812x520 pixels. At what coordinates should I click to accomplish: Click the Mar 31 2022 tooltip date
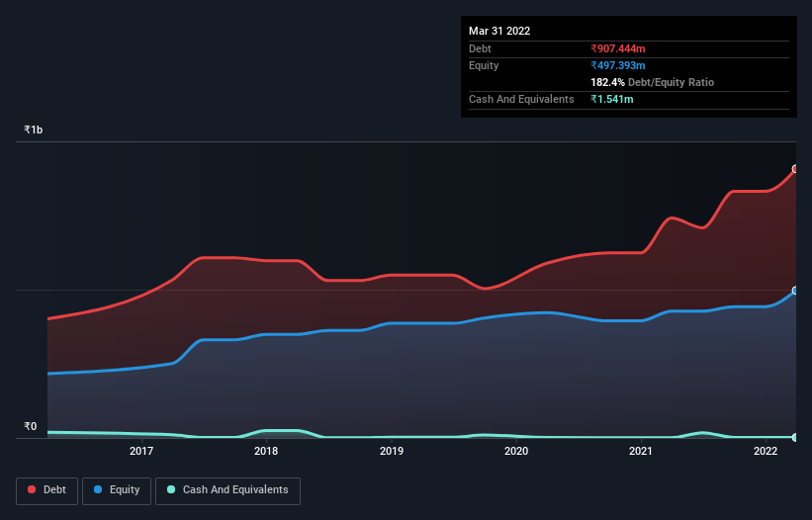point(499,31)
